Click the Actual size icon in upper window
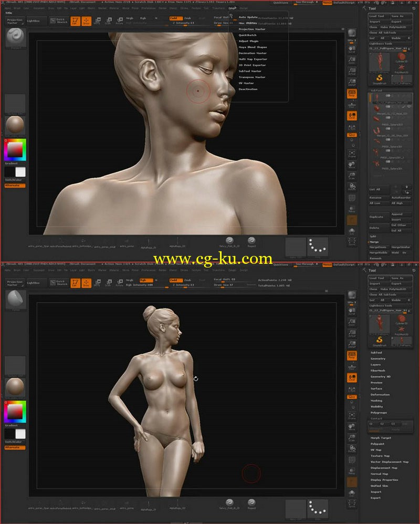 coord(352,71)
